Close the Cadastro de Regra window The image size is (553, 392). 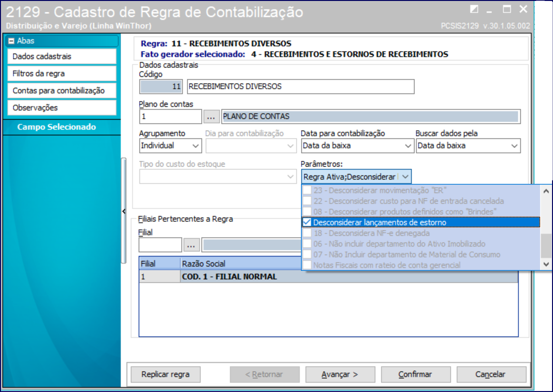524,9
